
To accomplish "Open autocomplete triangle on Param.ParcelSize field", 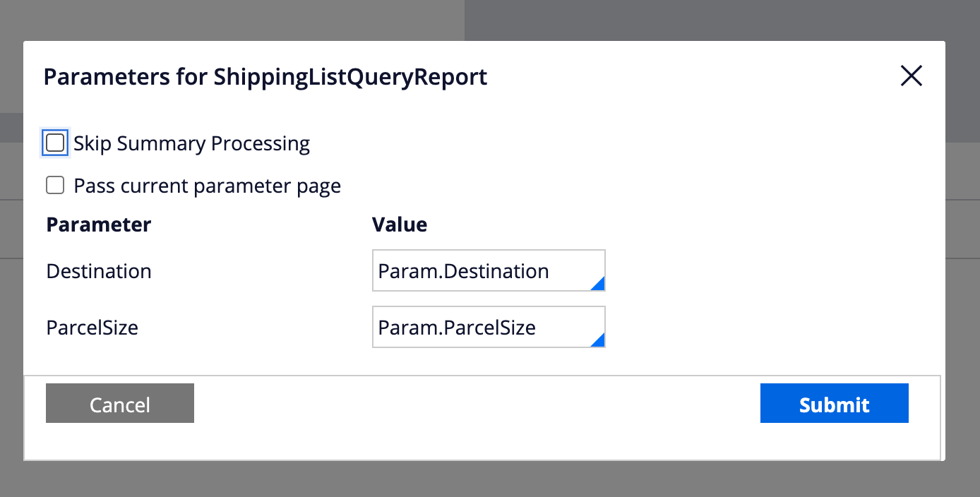I will coord(599,340).
